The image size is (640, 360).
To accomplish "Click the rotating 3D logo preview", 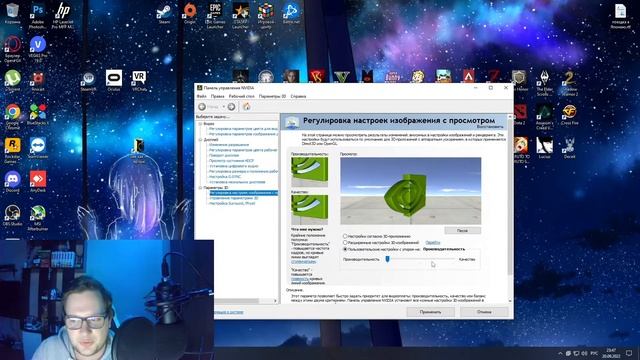I will 411,191.
